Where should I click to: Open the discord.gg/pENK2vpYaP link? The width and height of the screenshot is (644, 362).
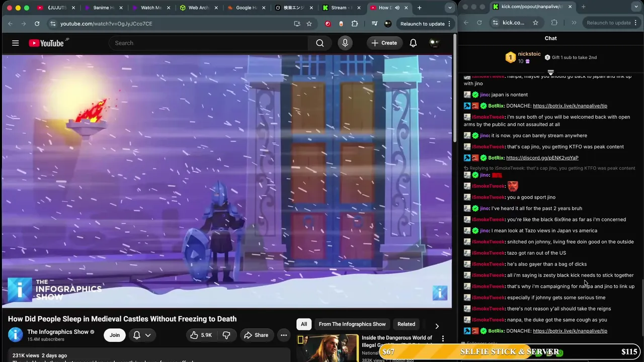pyautogui.click(x=542, y=158)
